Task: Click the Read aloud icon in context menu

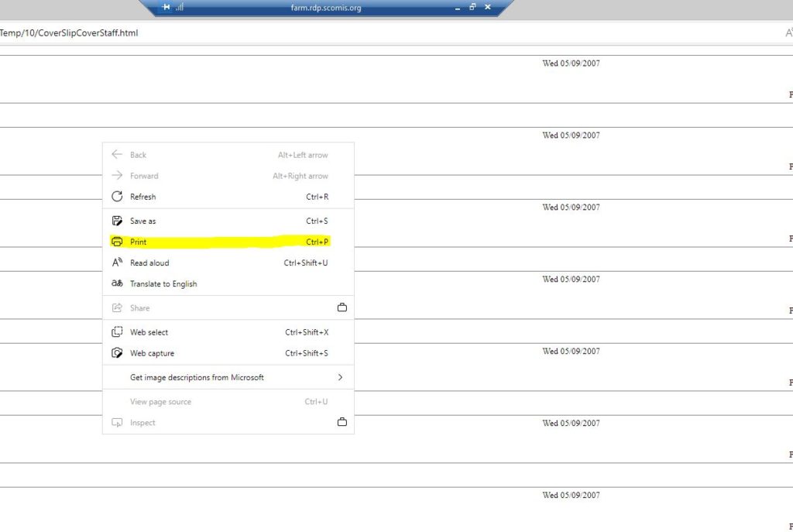Action: tap(117, 263)
